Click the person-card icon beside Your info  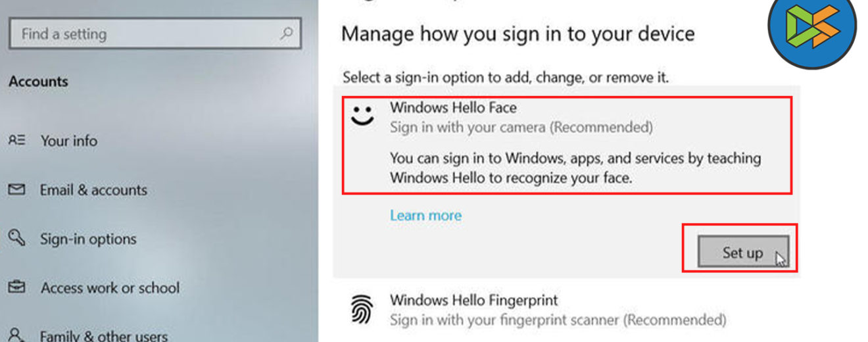tap(16, 140)
